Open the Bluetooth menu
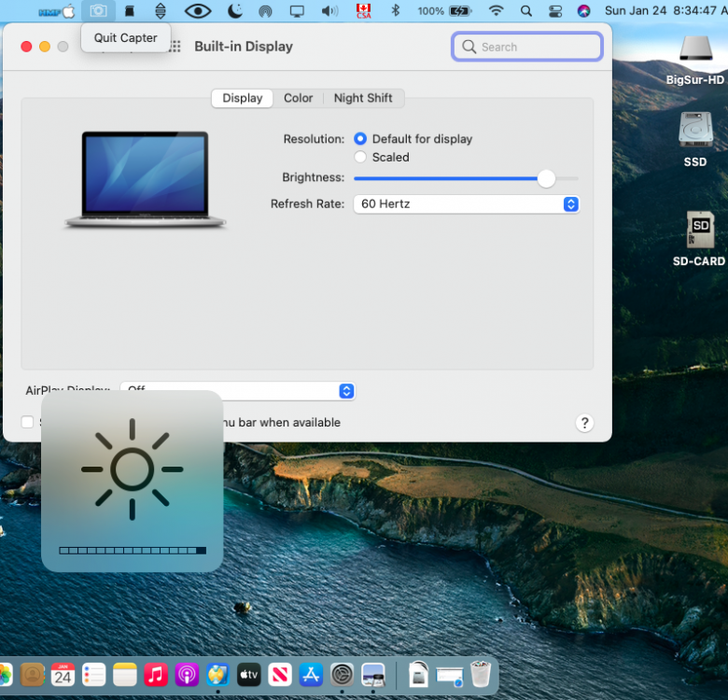728x700 pixels. coord(395,10)
